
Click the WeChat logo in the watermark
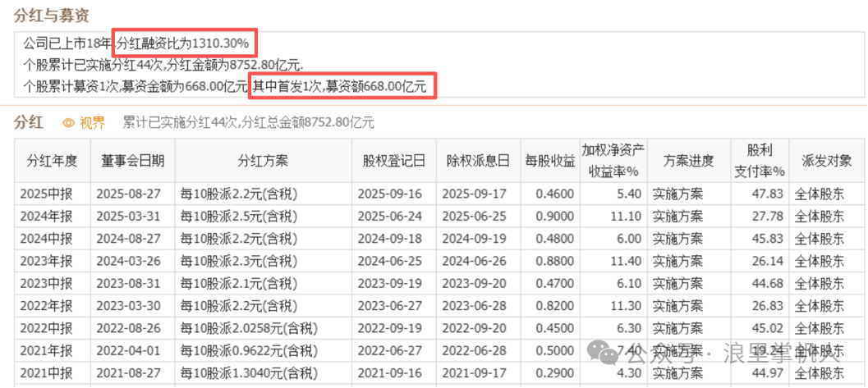coord(611,356)
